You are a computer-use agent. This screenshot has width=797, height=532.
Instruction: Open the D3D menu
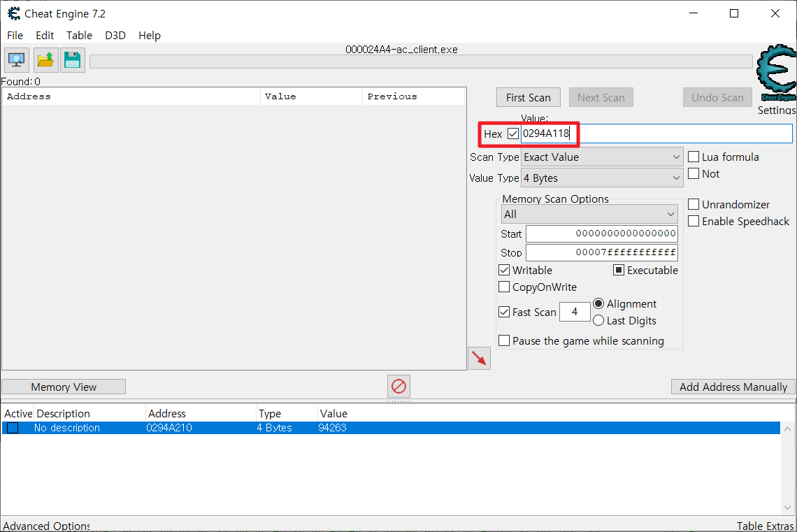(x=115, y=35)
